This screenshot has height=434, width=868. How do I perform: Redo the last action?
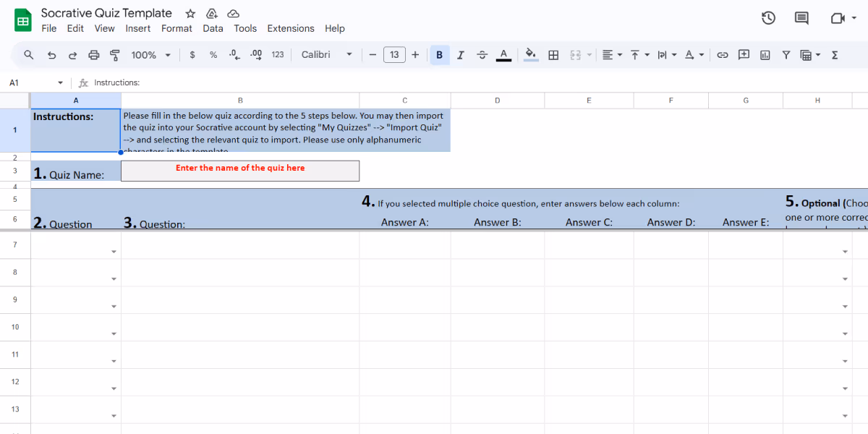click(72, 54)
